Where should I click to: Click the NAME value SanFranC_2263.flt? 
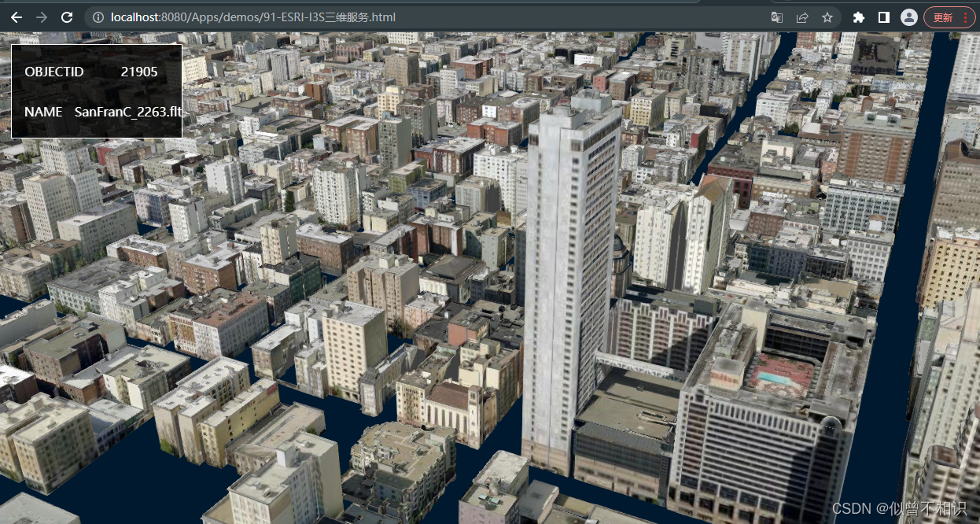(128, 112)
